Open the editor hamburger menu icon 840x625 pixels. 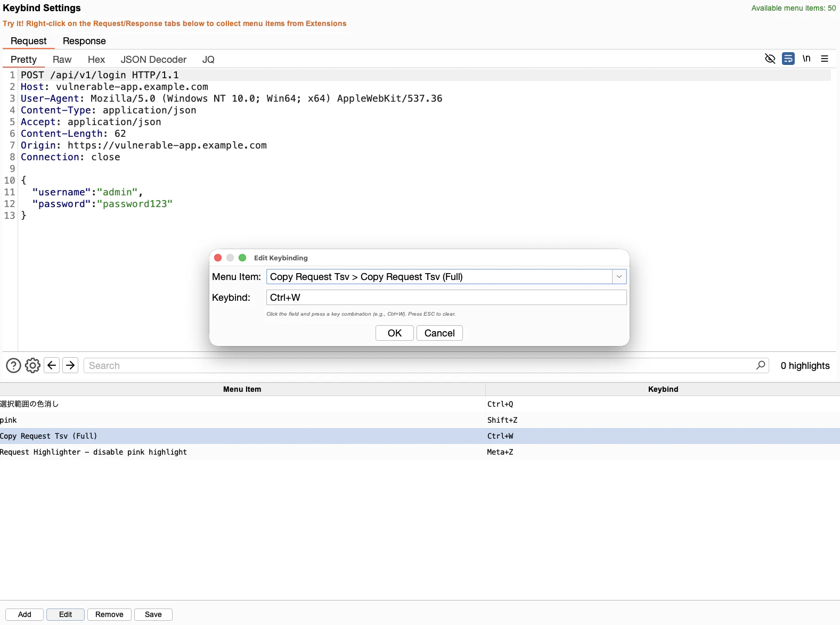(x=825, y=59)
